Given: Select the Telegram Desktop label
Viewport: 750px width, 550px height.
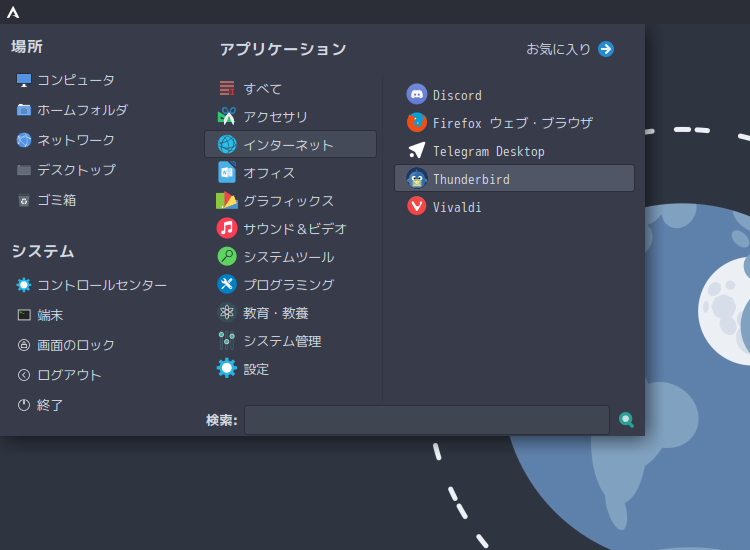Looking at the screenshot, I should (x=489, y=151).
